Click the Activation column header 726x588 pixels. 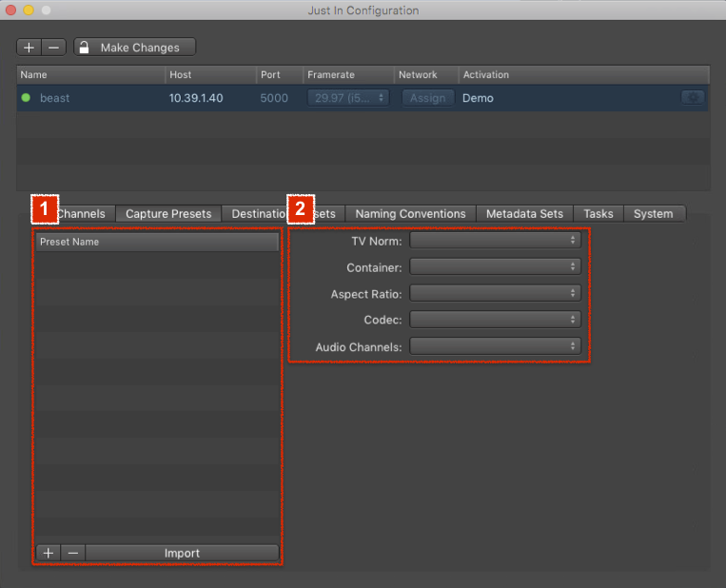[x=584, y=74]
